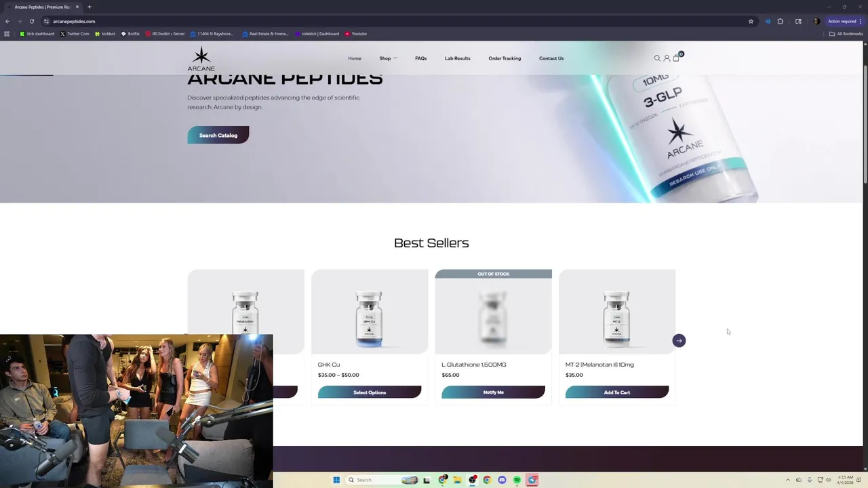Open the kickbot bookmark
The image size is (868, 488).
105,34
